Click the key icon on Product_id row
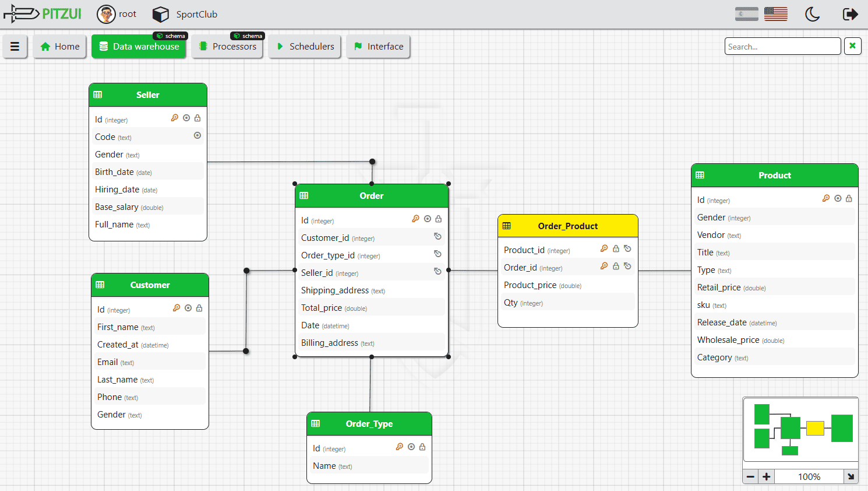 coord(604,248)
